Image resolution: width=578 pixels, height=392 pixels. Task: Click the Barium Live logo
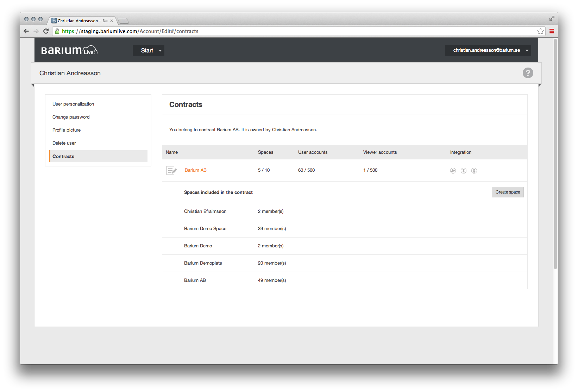pos(69,50)
